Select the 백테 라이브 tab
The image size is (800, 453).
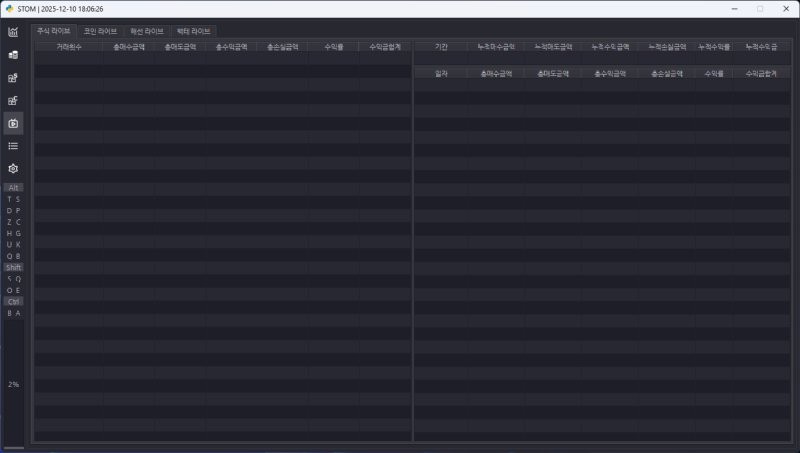[x=194, y=31]
